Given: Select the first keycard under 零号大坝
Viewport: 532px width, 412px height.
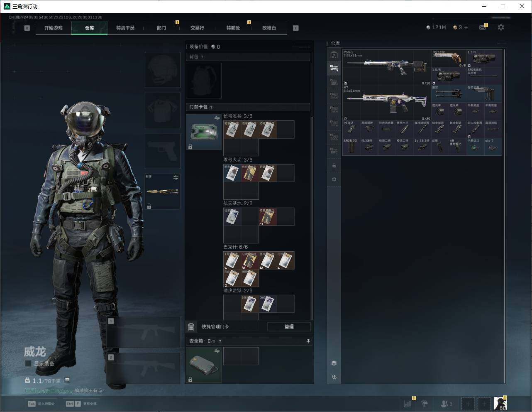Looking at the screenshot, I should tap(232, 173).
